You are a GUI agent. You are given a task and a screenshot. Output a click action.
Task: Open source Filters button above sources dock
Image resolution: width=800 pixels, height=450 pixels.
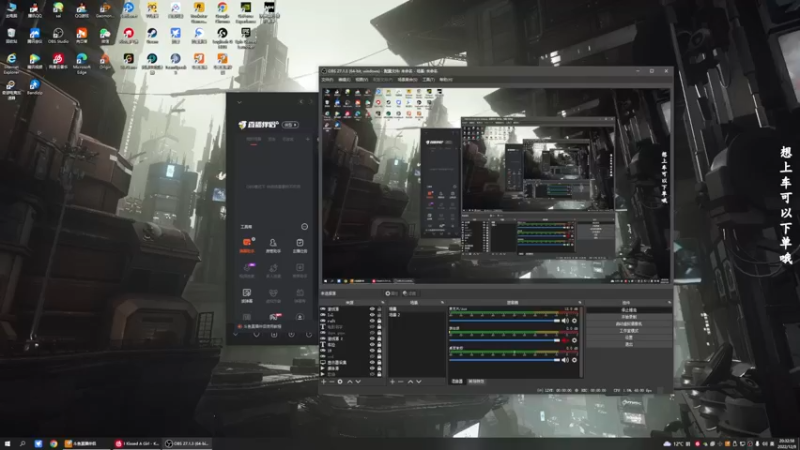[x=409, y=293]
